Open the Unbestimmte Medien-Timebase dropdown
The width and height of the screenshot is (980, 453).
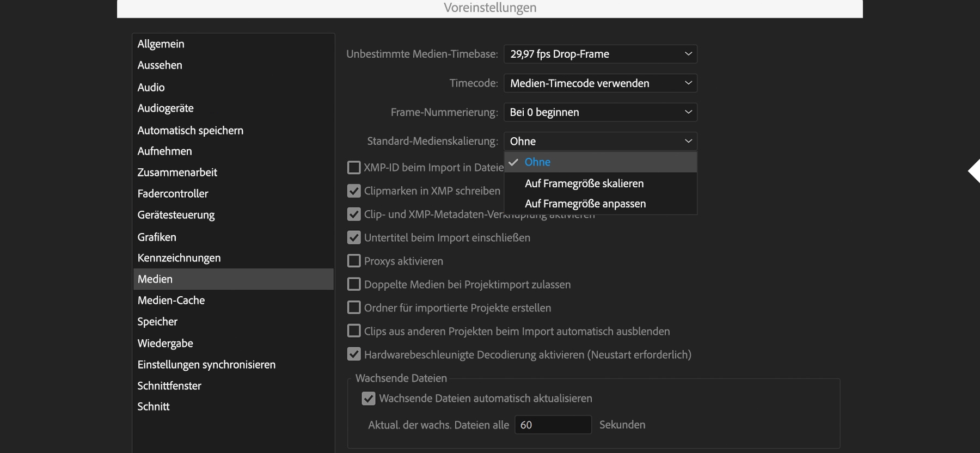pyautogui.click(x=600, y=54)
